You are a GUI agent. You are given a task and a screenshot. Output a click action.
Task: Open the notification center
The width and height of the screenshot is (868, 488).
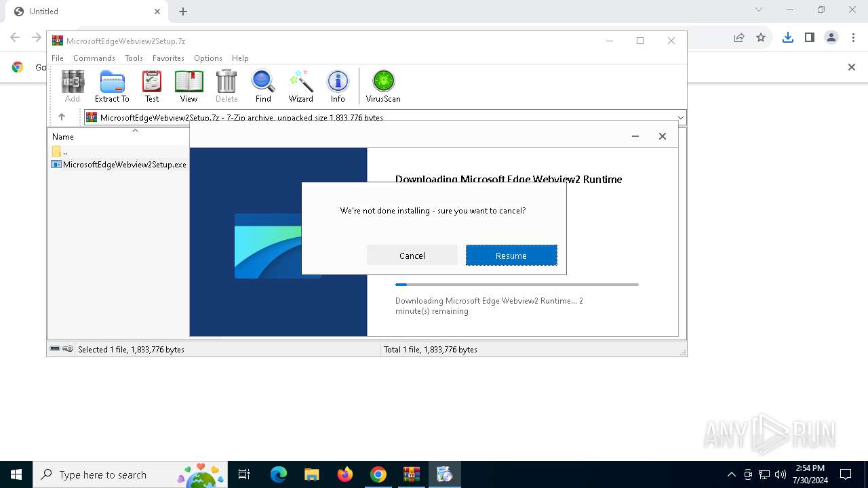pos(846,474)
